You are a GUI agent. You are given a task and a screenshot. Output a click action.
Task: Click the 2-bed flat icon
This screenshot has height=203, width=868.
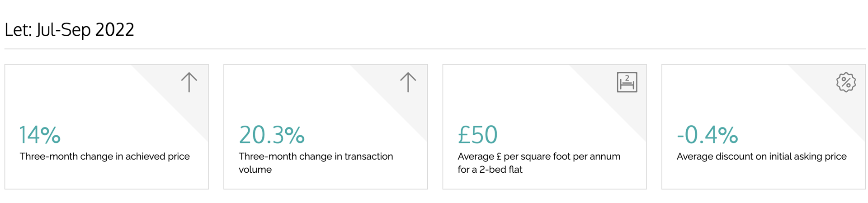[627, 82]
